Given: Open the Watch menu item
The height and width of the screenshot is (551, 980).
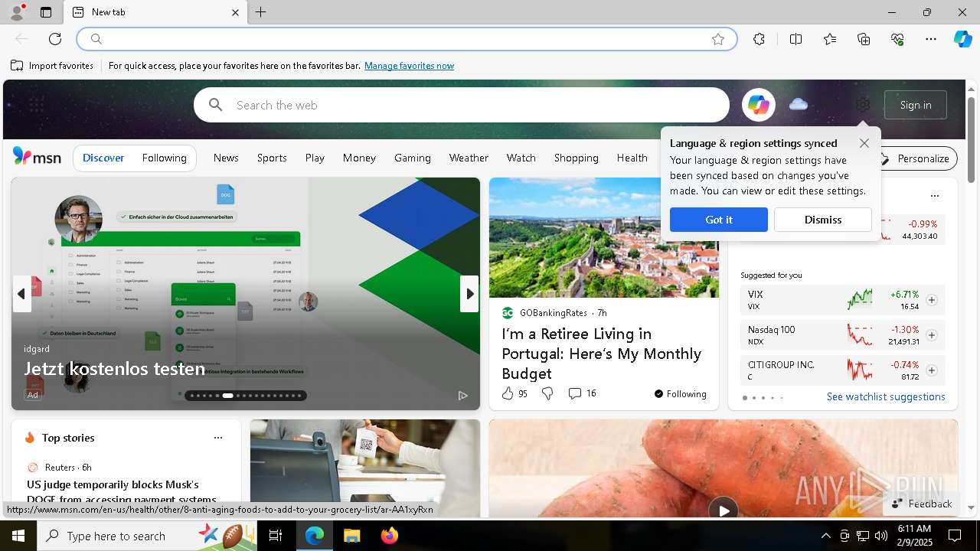Looking at the screenshot, I should 521,158.
